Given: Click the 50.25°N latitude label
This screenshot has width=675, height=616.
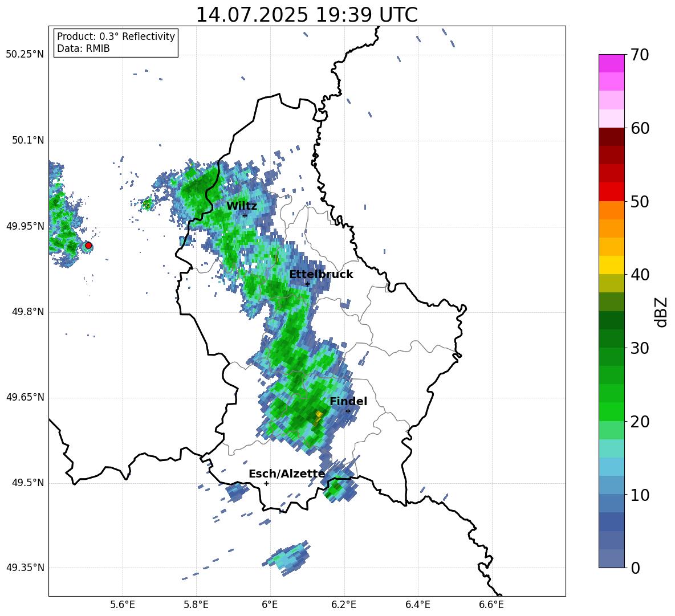Looking at the screenshot, I should click(x=25, y=55).
